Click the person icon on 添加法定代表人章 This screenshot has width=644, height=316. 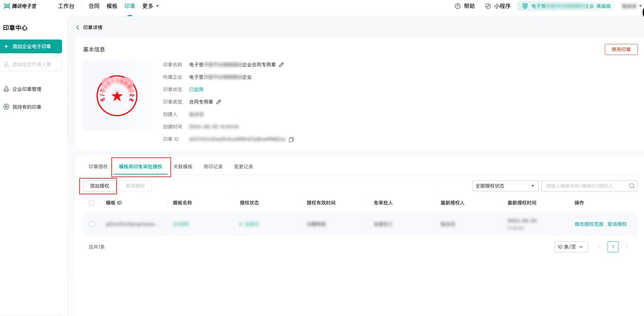coord(6,64)
